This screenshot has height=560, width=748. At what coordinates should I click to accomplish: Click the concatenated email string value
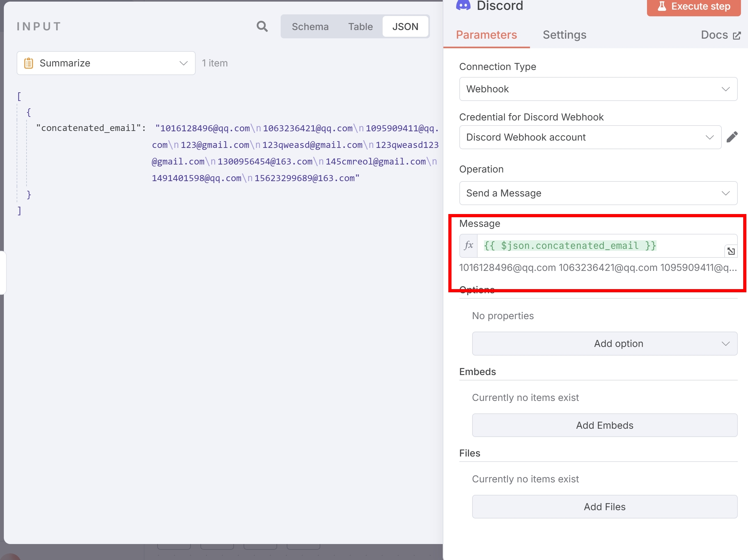tap(295, 153)
